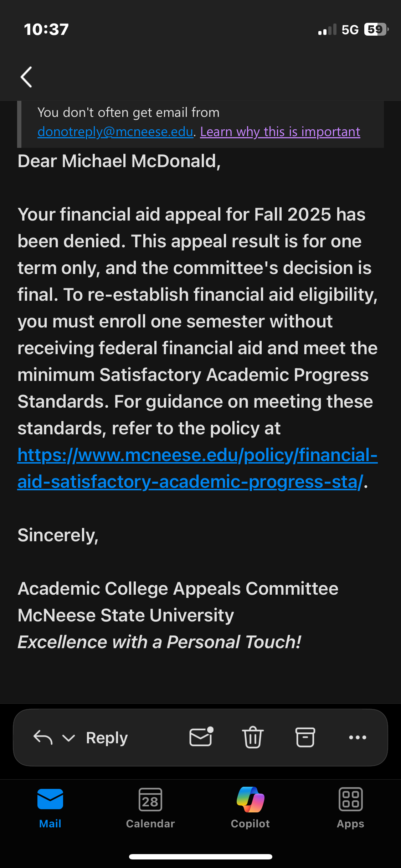Viewport: 401px width, 868px height.
Task: Archive this email with box icon
Action: [305, 737]
